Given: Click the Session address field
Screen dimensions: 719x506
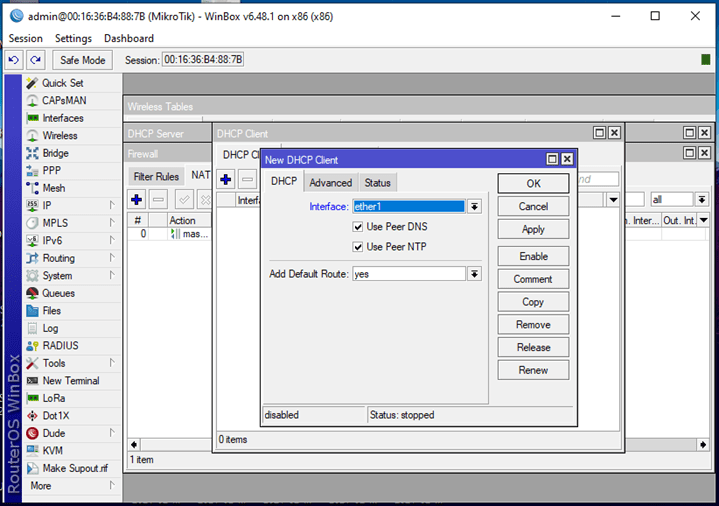Looking at the screenshot, I should pos(203,60).
